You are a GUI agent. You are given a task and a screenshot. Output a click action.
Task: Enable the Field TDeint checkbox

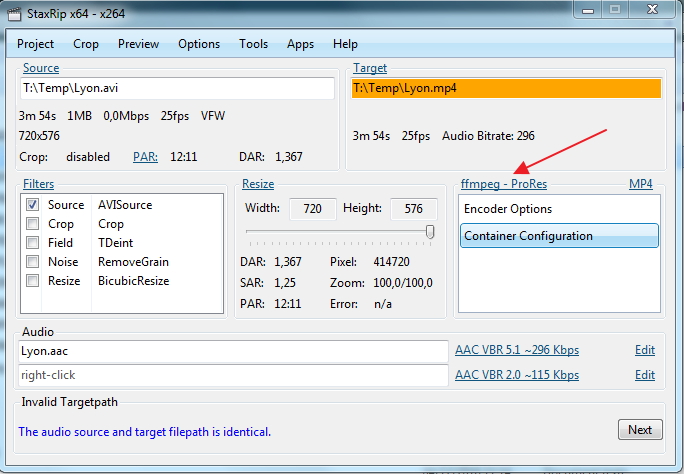tap(32, 242)
